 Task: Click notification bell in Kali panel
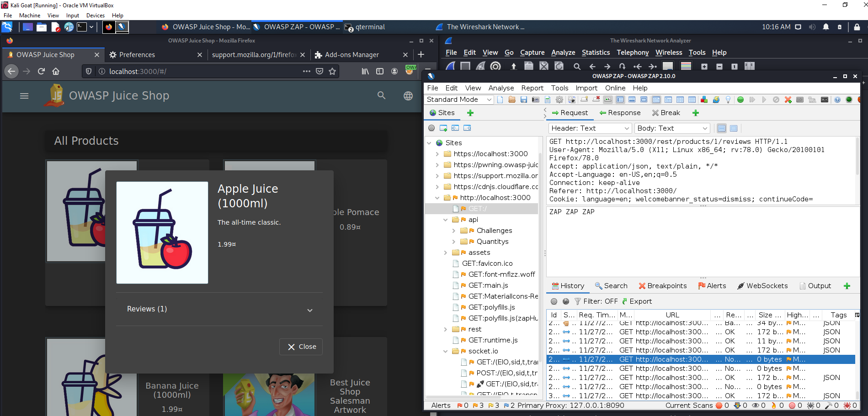(x=826, y=27)
